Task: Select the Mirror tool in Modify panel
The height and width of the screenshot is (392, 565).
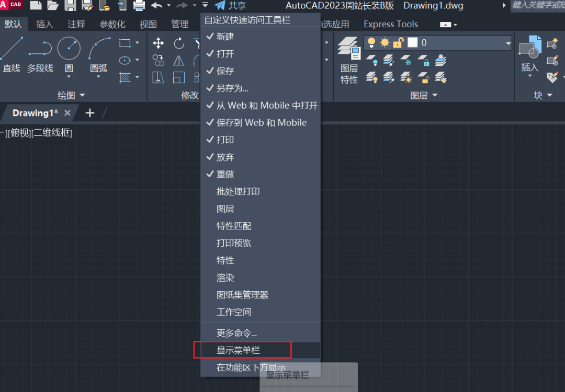Action: pyautogui.click(x=179, y=61)
